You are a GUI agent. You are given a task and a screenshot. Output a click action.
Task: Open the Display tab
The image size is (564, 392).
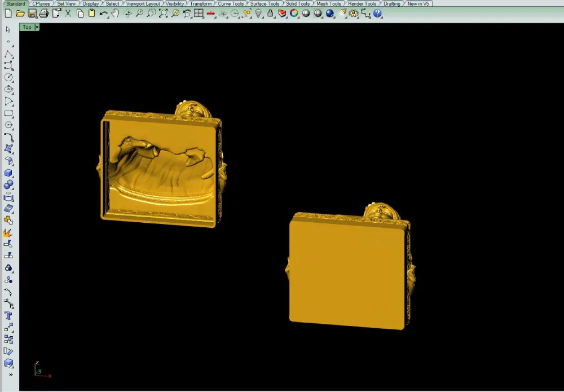click(x=91, y=3)
